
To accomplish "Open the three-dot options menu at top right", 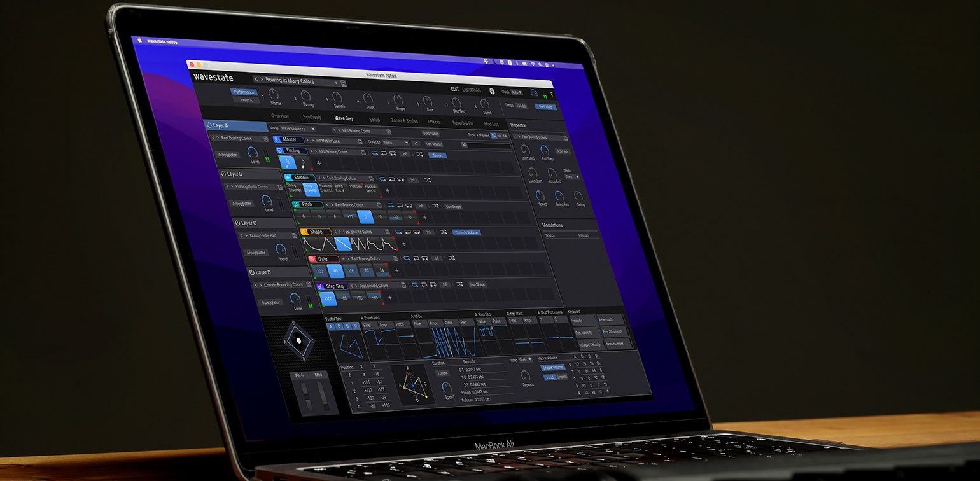I will 551,94.
